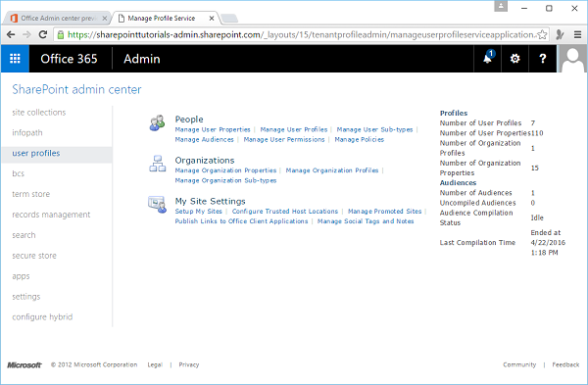
Task: Switch to the Office Admin center tab
Action: point(58,18)
